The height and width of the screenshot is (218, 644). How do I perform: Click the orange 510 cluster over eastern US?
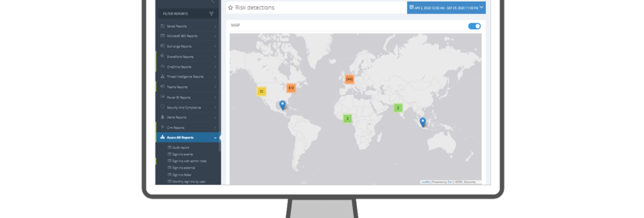291,88
